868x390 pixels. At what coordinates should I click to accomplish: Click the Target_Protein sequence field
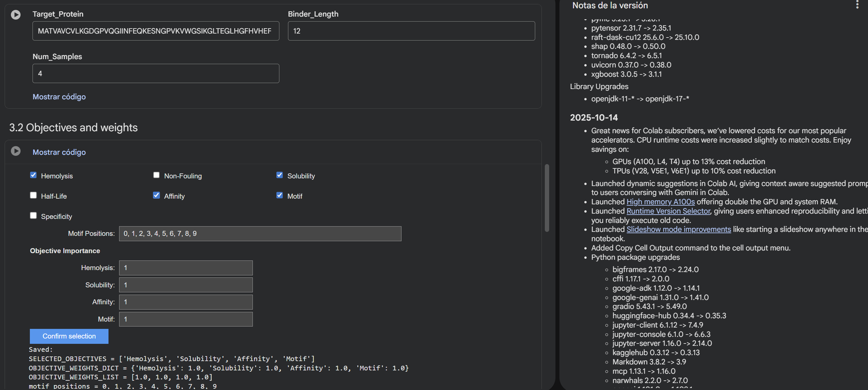tap(156, 31)
